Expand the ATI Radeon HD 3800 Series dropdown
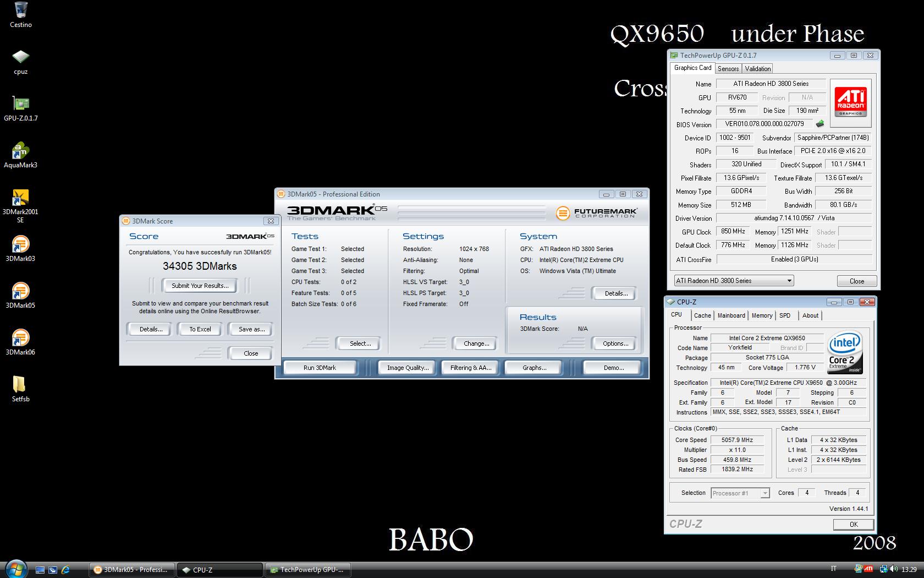Image resolution: width=924 pixels, height=578 pixels. [x=789, y=281]
